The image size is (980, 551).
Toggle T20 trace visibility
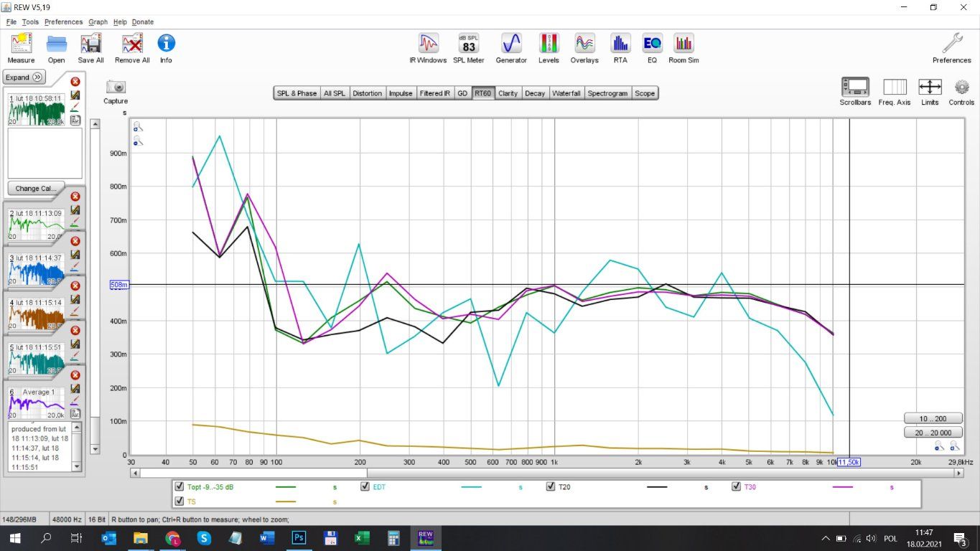pos(551,486)
